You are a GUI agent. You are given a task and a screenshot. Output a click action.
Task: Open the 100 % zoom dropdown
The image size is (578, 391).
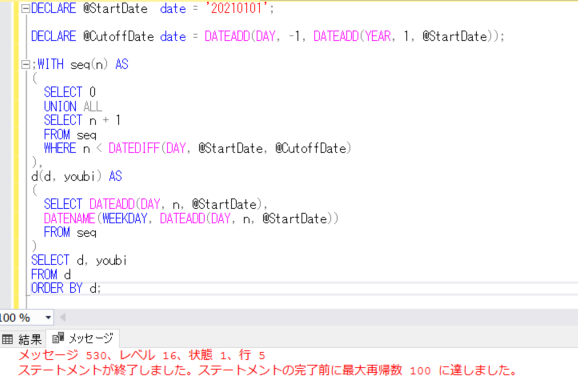point(48,318)
